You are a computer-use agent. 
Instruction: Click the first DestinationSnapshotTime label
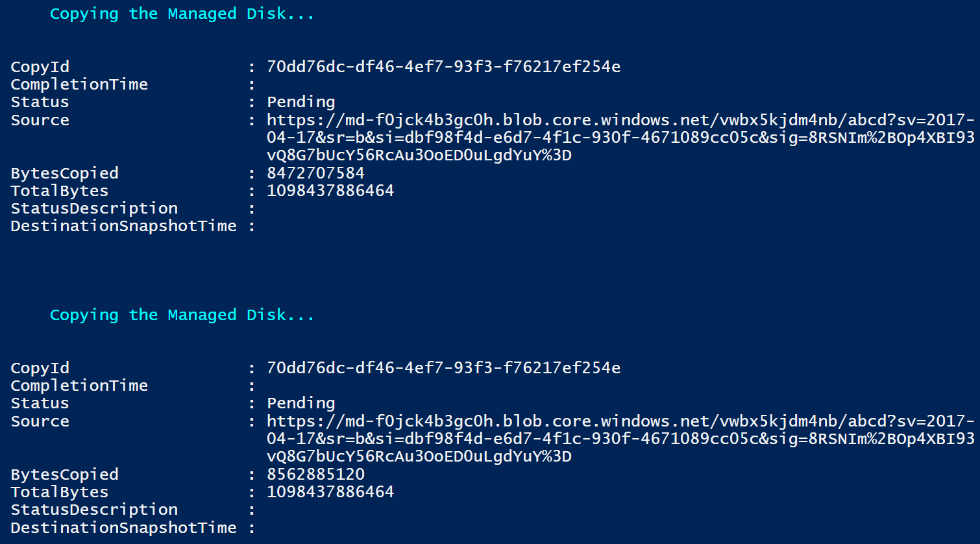[x=123, y=226]
